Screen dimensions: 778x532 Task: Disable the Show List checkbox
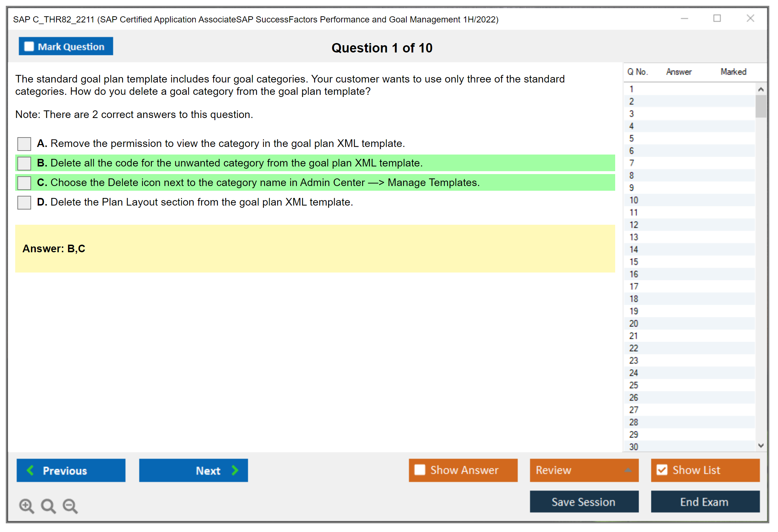coord(662,470)
